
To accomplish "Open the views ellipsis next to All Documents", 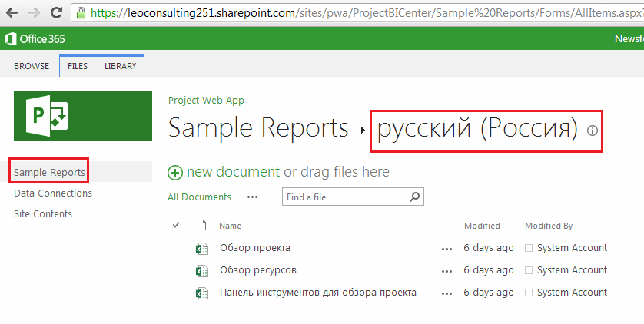I will pyautogui.click(x=253, y=197).
